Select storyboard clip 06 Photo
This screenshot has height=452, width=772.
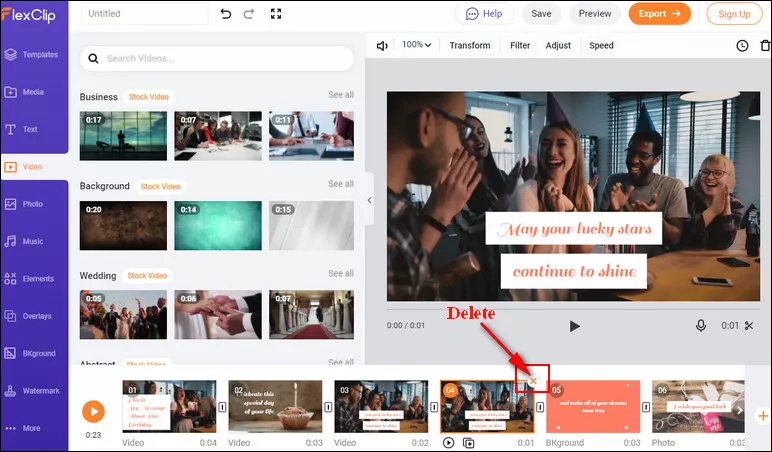point(698,407)
